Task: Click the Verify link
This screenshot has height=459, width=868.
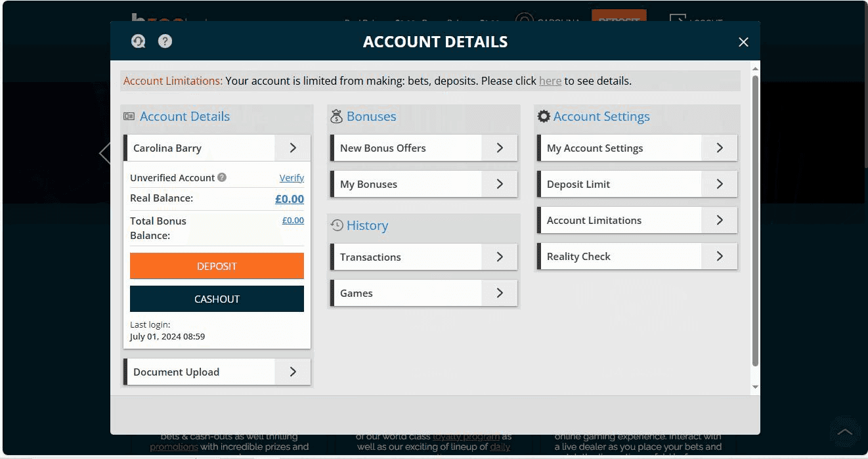Action: point(292,177)
